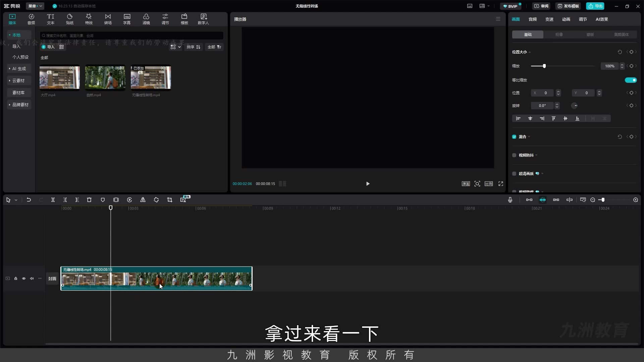Image resolution: width=644 pixels, height=362 pixels.
Task: Open the crop tool in timeline toolbar
Action: [x=170, y=200]
